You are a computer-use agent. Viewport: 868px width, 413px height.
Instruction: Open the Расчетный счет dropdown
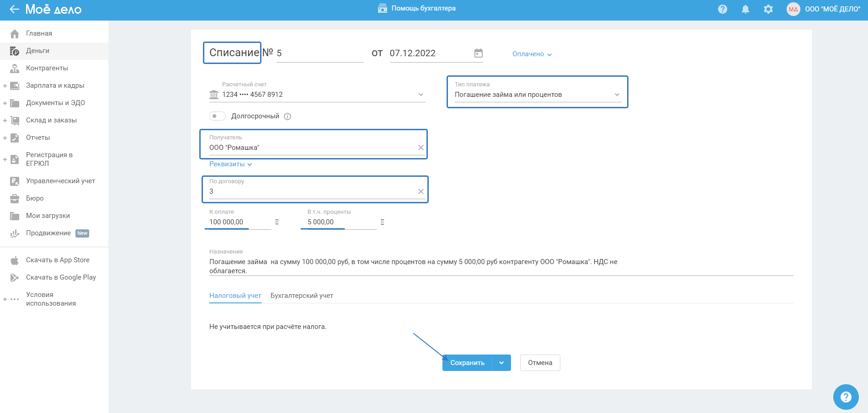point(317,95)
